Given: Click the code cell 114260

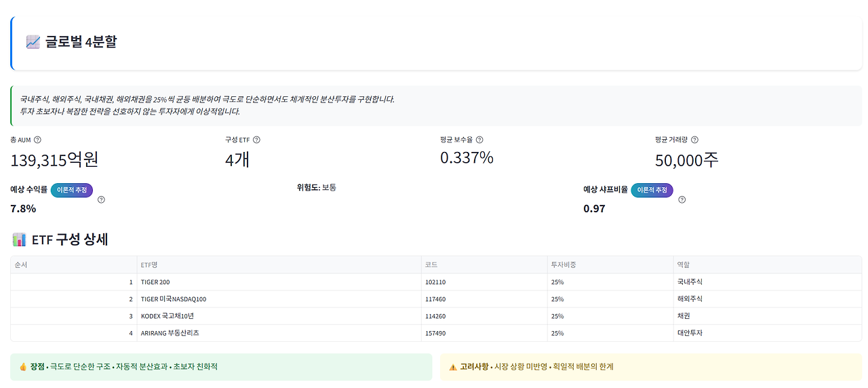Looking at the screenshot, I should 484,316.
